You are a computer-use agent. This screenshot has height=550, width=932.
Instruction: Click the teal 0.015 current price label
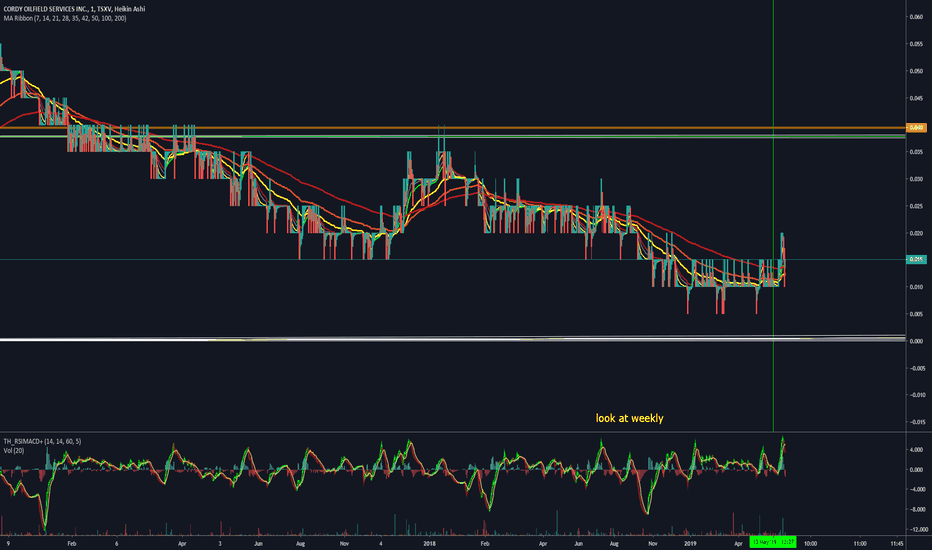[916, 259]
